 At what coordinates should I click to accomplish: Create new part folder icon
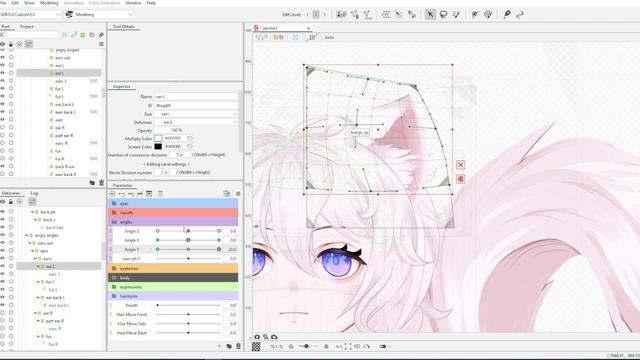point(92,183)
